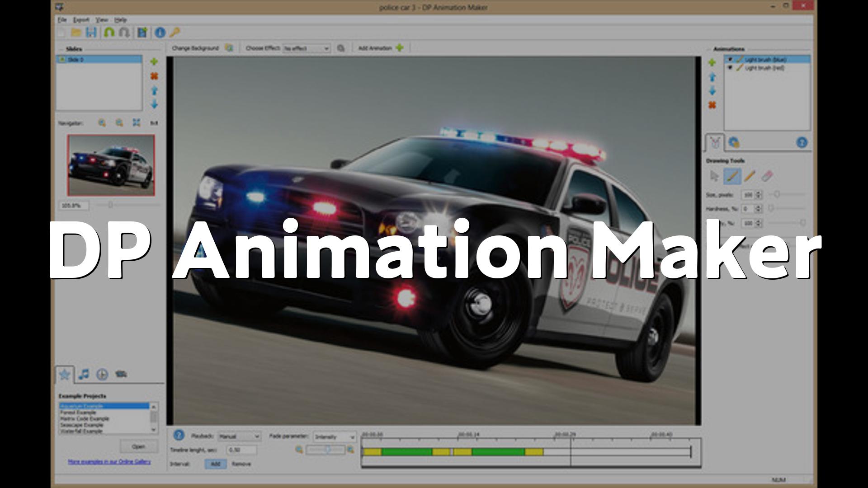
Task: Select the eraser drawing tool
Action: tap(767, 176)
